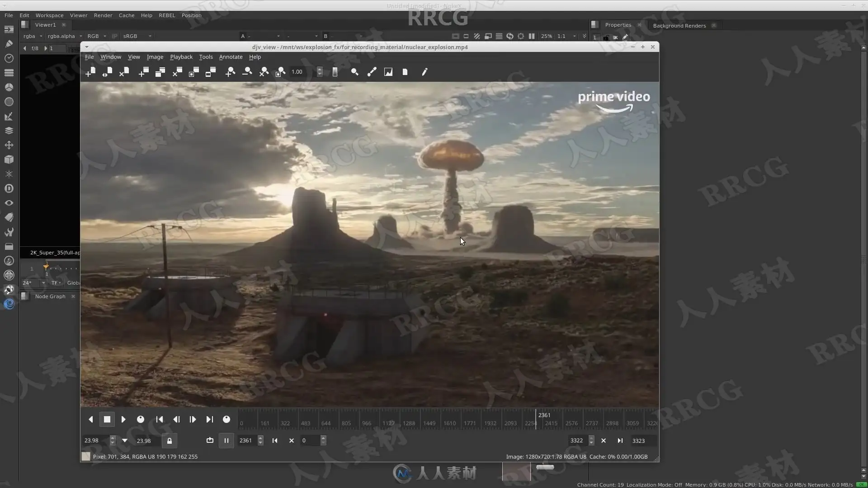Reset the out point with the X
This screenshot has width=868, height=488.
pyautogui.click(x=604, y=441)
